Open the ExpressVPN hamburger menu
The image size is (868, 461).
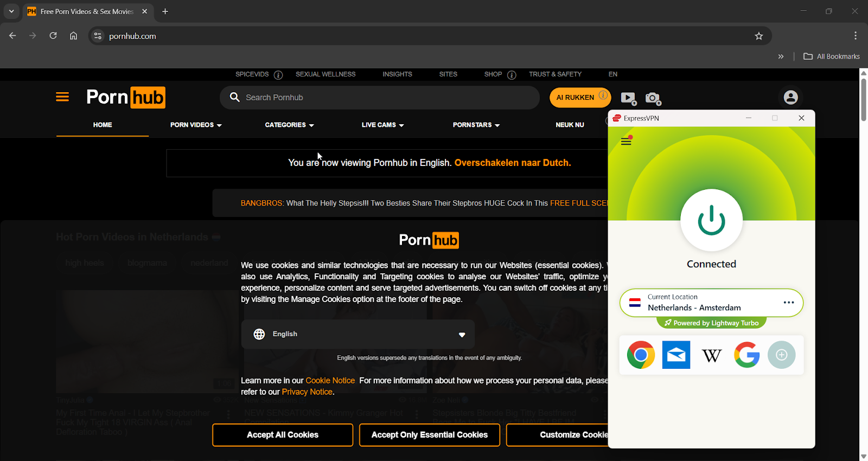pyautogui.click(x=626, y=142)
